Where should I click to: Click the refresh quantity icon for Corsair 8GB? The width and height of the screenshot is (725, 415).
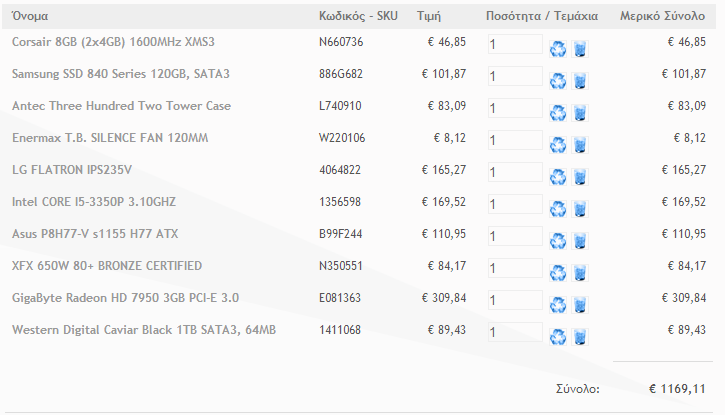point(558,49)
